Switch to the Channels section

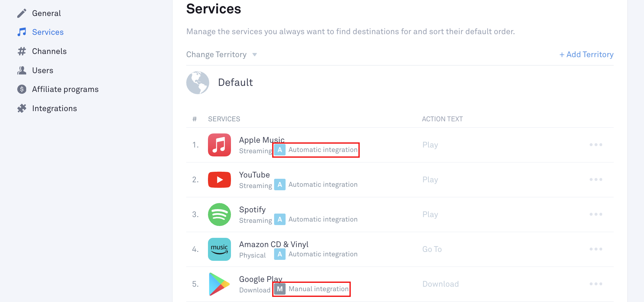49,51
